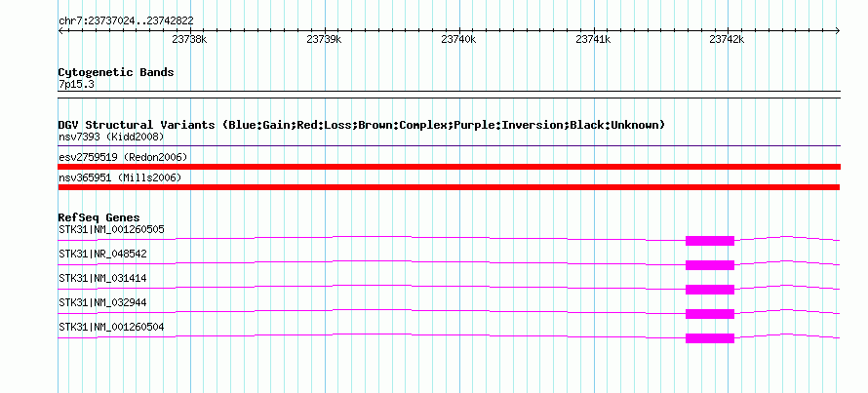Open the esv2759519 (Redon2006) variant label
Screen dimensions: 868x393
point(123,157)
